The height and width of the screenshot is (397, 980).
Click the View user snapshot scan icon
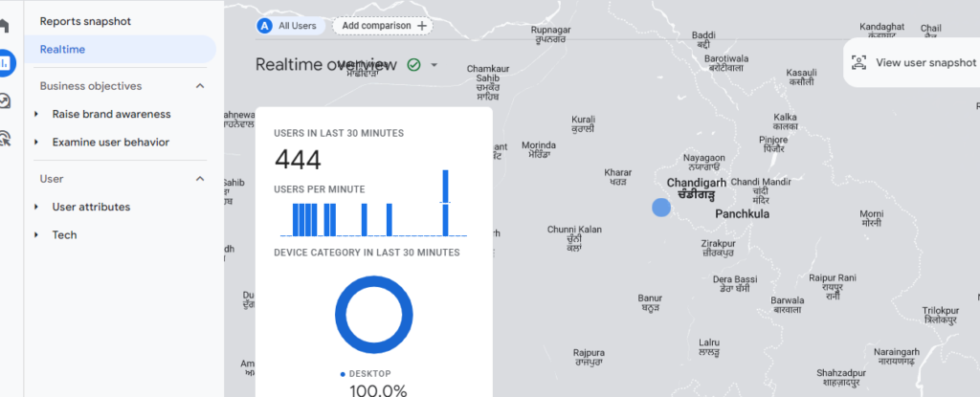click(858, 62)
